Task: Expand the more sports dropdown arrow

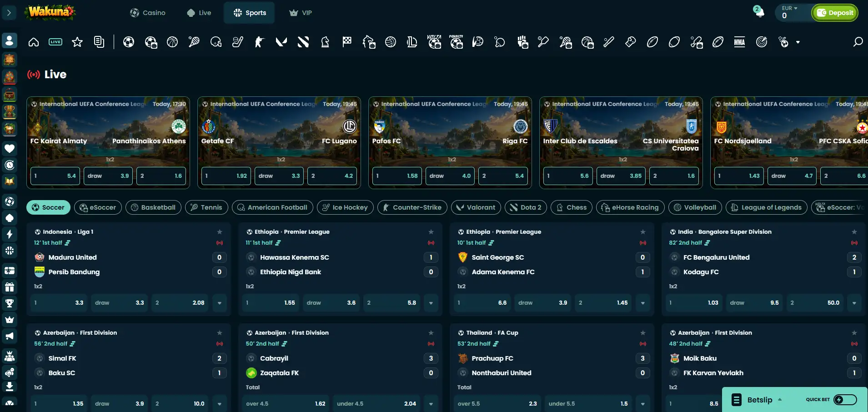Action: point(798,42)
